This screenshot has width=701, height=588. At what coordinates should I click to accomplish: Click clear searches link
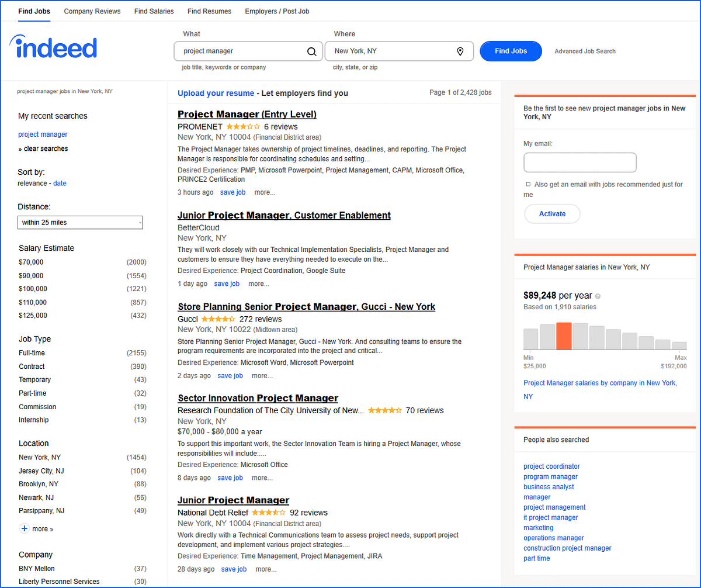pos(46,148)
